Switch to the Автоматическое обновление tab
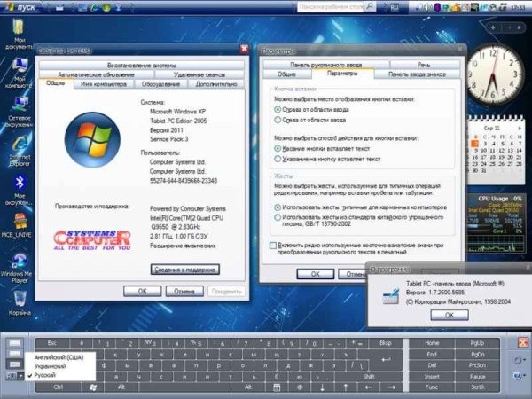Screen dimensions: 532x399 (x=97, y=74)
